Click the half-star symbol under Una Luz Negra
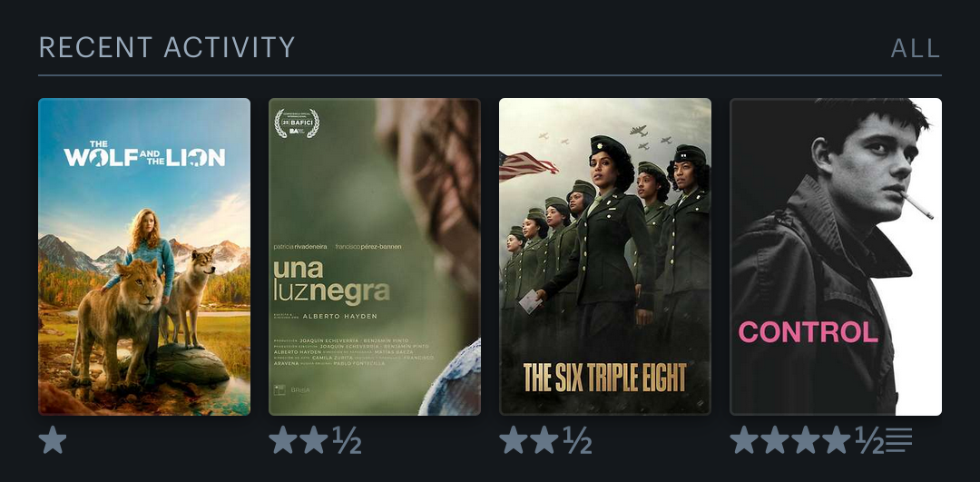This screenshot has height=482, width=980. (347, 440)
